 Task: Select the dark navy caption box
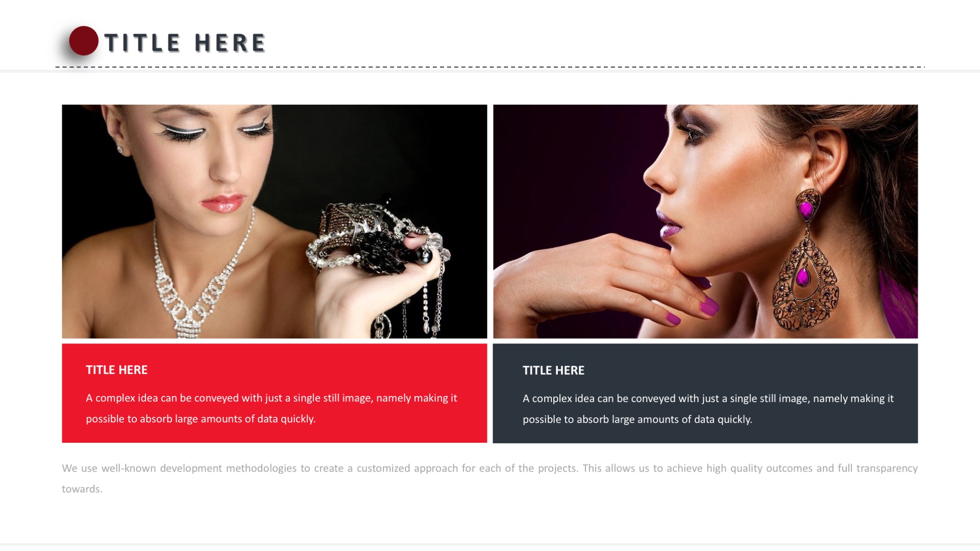pos(705,393)
